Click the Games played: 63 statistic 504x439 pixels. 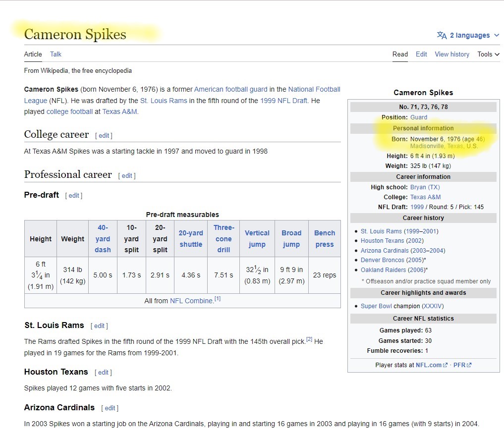[406, 330]
